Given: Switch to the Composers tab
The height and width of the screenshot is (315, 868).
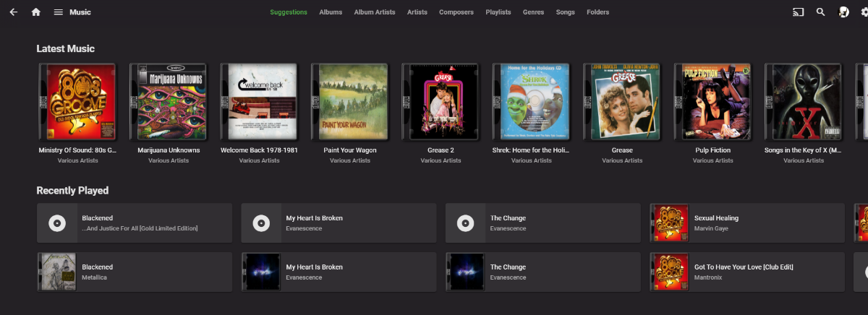Looking at the screenshot, I should point(456,12).
